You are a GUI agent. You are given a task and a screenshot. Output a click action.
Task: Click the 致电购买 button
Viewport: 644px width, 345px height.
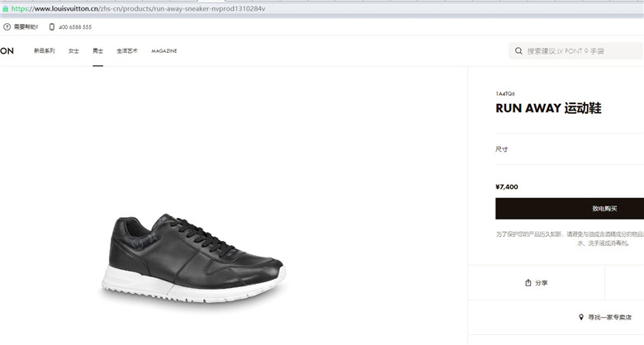coord(570,209)
